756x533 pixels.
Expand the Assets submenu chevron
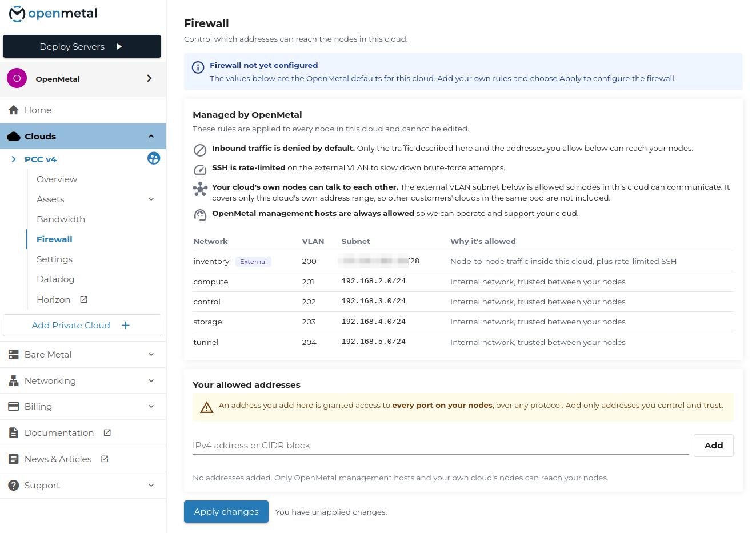coord(151,199)
